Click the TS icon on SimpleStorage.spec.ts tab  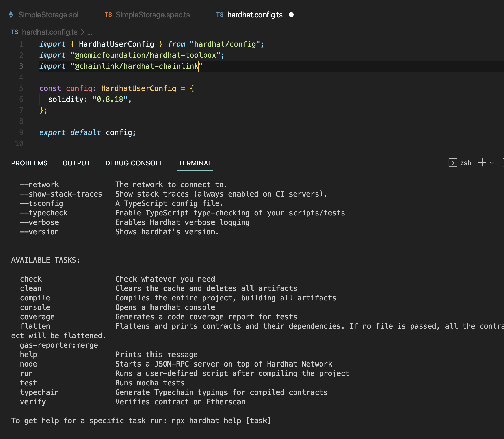point(108,15)
